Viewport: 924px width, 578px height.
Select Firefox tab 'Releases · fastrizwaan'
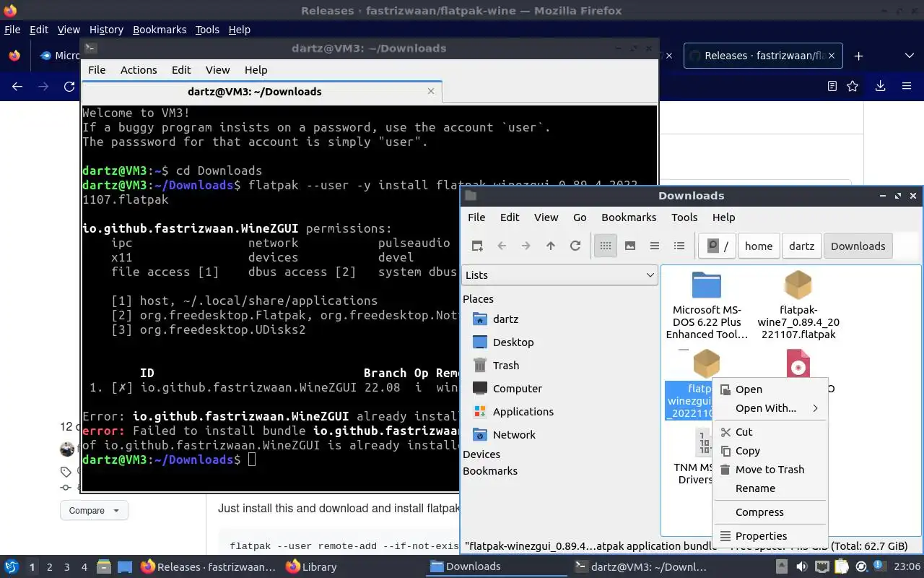[x=762, y=56]
